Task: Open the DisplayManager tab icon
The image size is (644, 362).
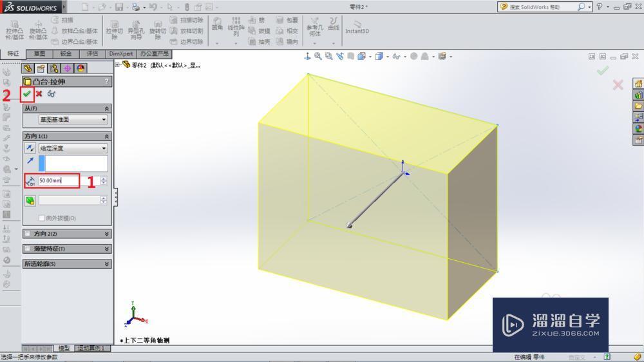Action: 80,68
